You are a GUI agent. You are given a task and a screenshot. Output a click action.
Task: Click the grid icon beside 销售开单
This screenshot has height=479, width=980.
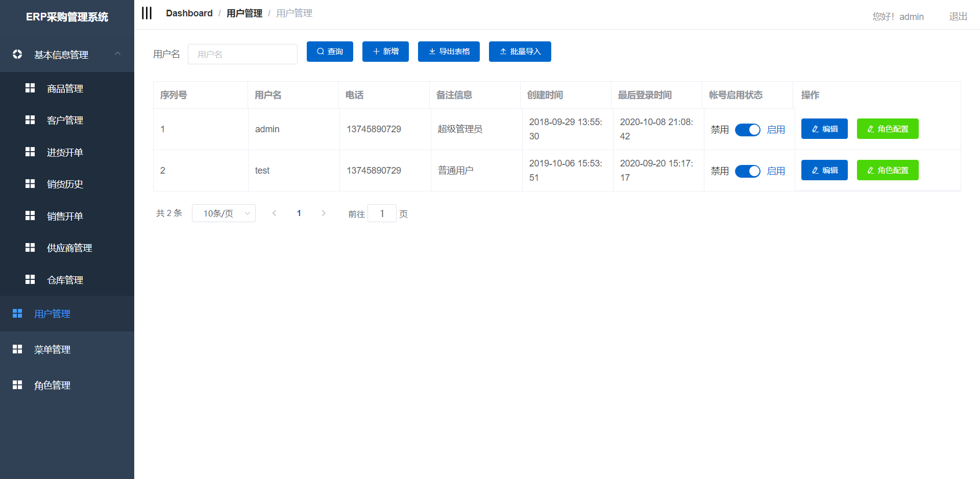coord(30,215)
